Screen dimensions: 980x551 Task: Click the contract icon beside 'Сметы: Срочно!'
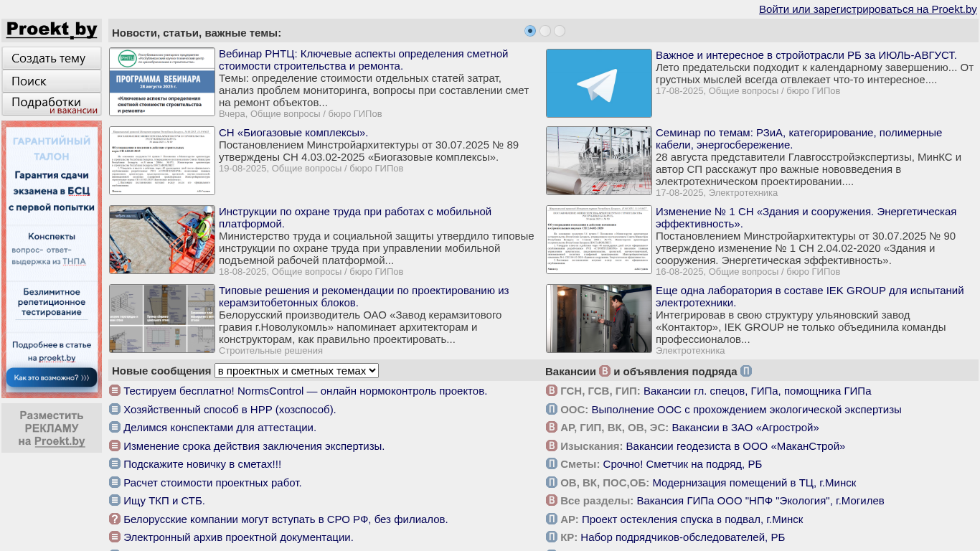click(552, 463)
